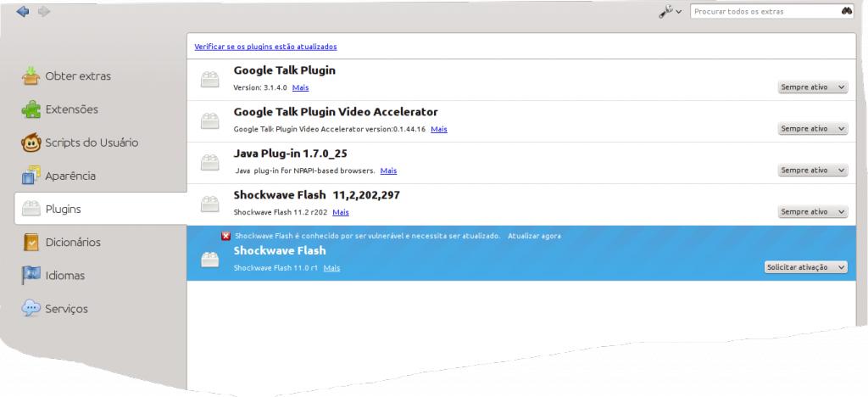Click the monkey Scripts do Usuário icon
Viewport: 868px width, 397px height.
coord(31,143)
